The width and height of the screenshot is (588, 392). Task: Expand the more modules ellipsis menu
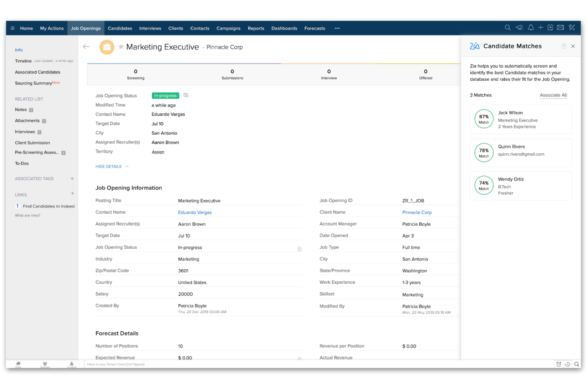pos(337,29)
